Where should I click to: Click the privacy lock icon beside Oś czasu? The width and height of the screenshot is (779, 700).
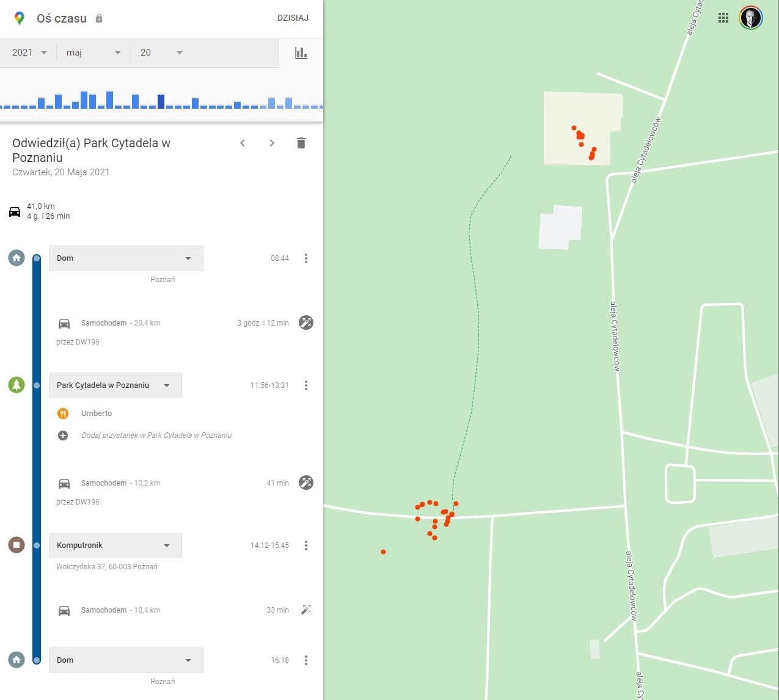pos(99,18)
